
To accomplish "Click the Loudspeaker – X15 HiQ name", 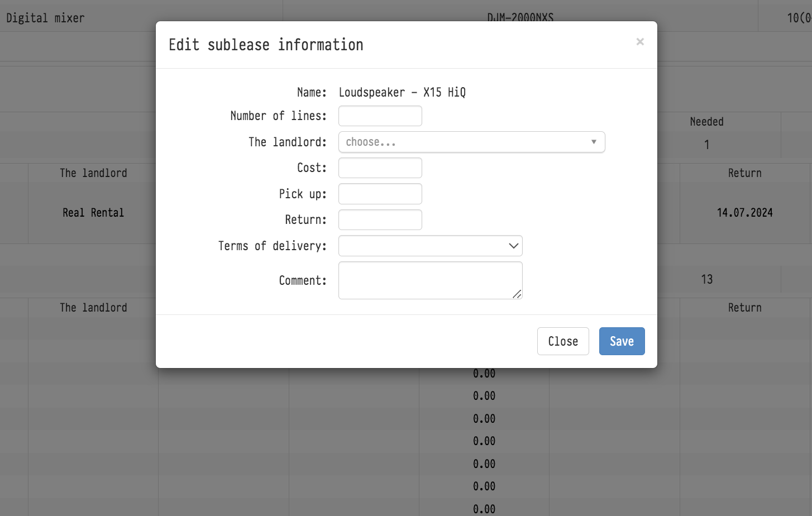I will click(402, 92).
